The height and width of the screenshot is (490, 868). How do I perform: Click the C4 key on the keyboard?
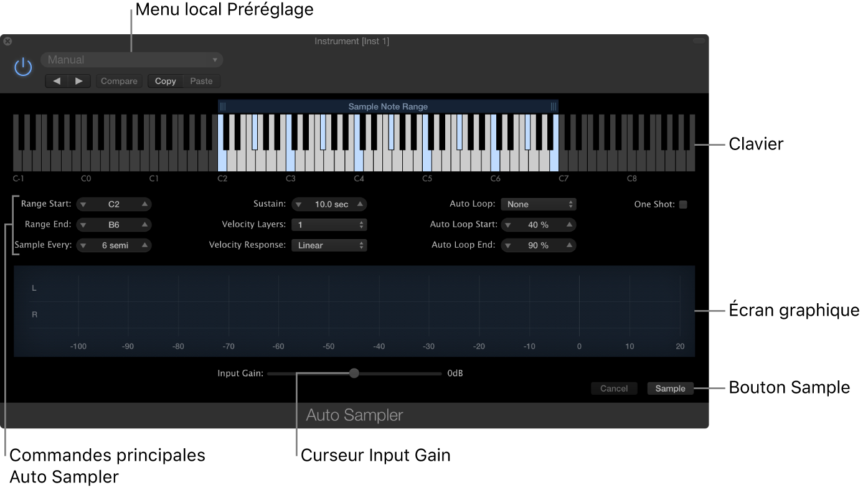coord(360,159)
